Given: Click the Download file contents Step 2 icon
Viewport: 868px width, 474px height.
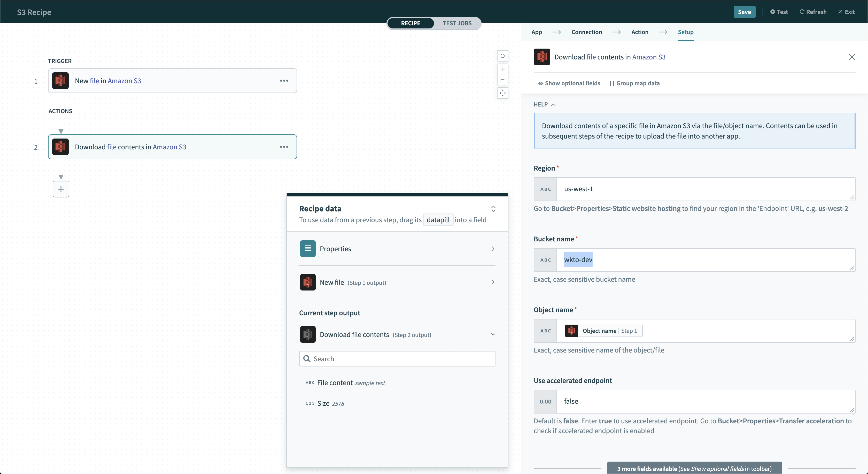Looking at the screenshot, I should (x=307, y=334).
